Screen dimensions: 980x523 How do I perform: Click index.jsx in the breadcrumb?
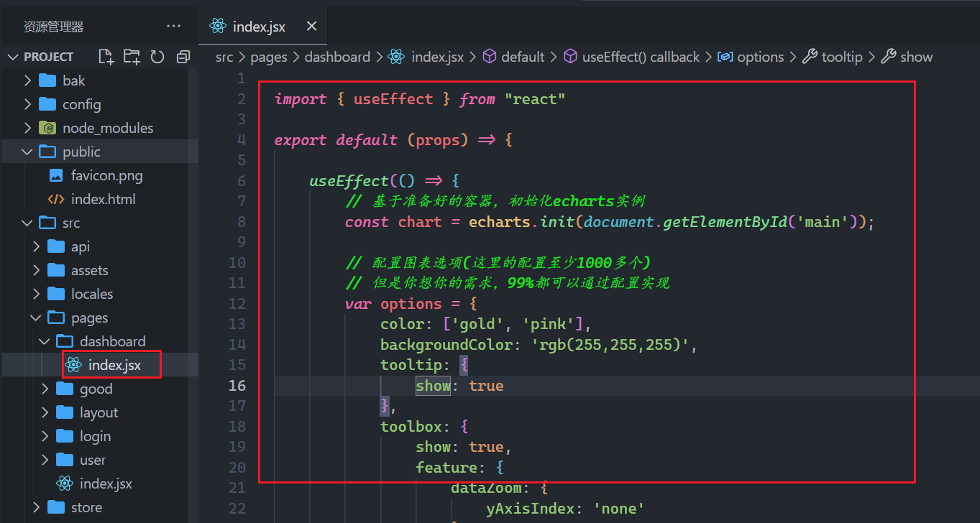coord(437,57)
